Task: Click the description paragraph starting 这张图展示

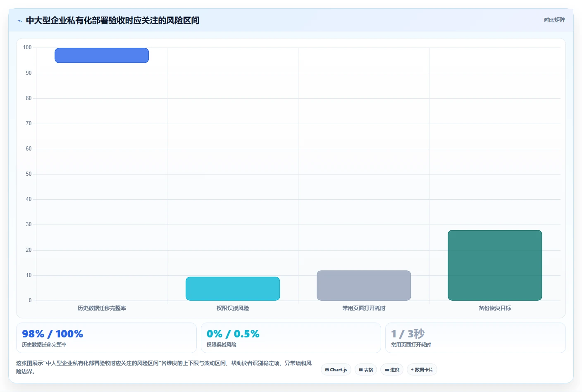Action: coord(164,367)
